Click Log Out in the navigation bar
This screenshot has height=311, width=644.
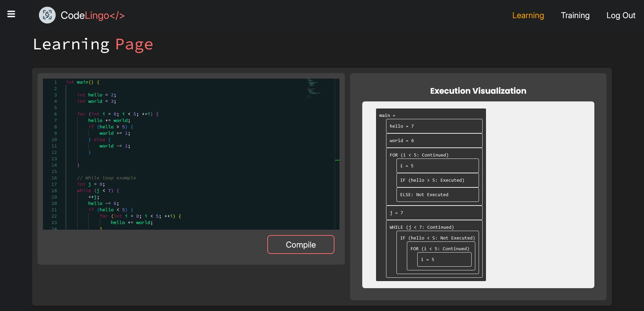coord(620,15)
